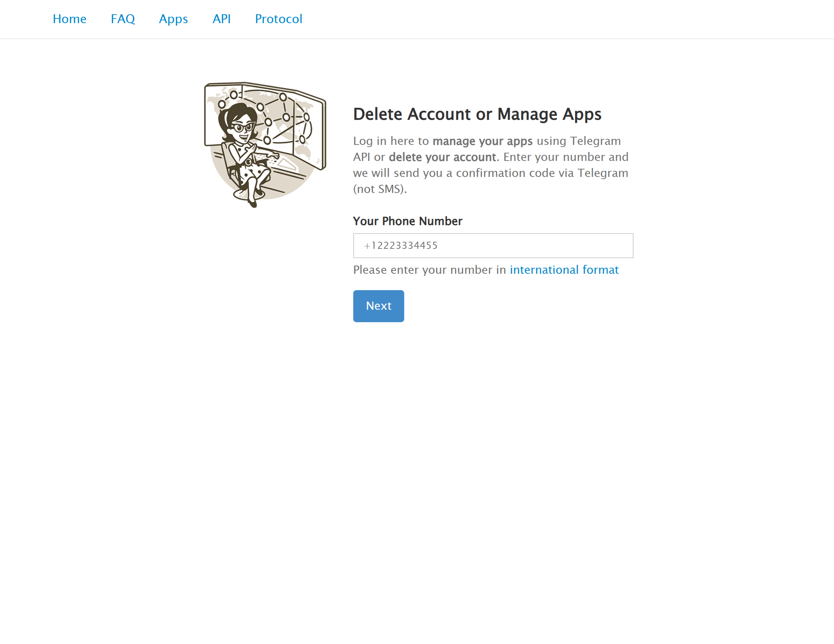Open the Home navigation link
Screen dimensions: 834x644
pos(69,19)
